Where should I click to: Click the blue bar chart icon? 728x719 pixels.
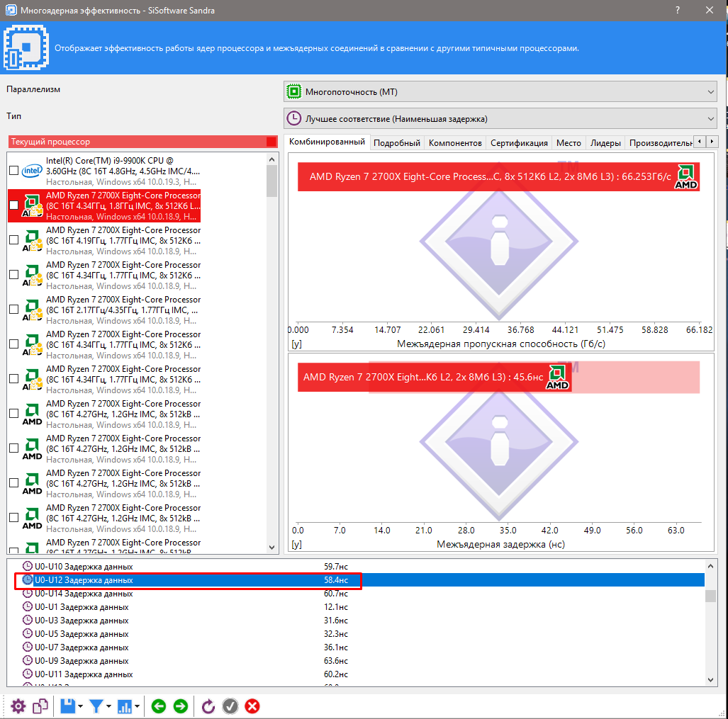tap(125, 706)
